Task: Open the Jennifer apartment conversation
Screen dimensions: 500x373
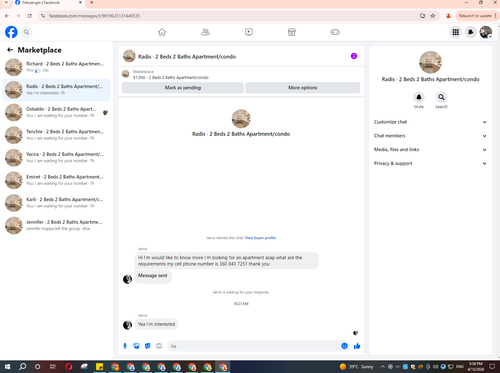Action: click(x=56, y=226)
